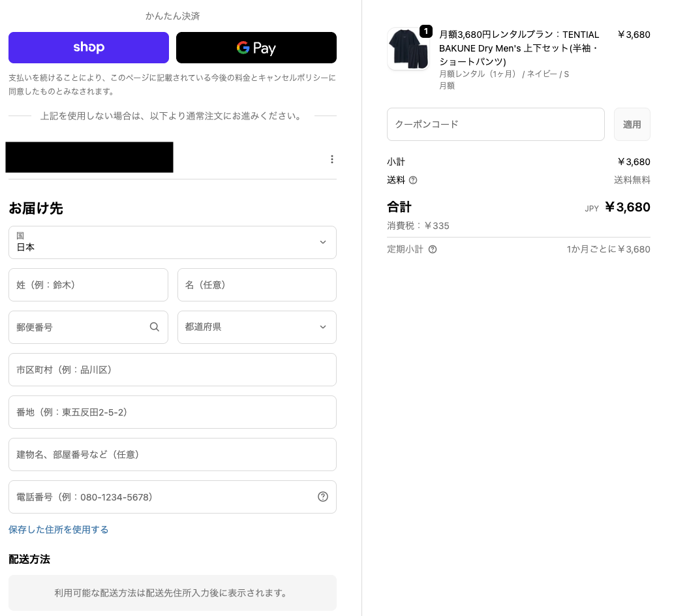
Task: Focus the 郵便番号 postal code field
Action: tap(78, 327)
